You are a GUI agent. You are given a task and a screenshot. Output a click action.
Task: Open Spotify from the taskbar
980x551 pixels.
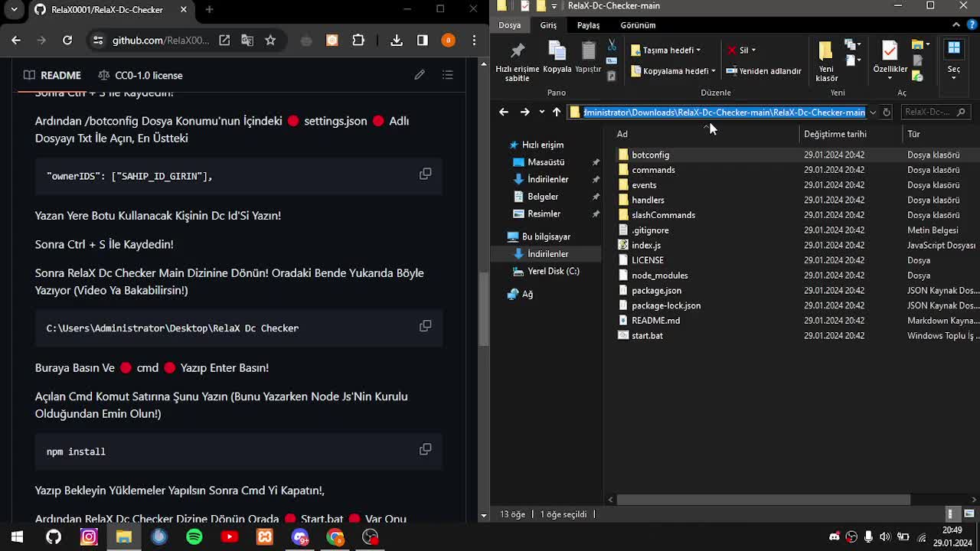tap(194, 536)
